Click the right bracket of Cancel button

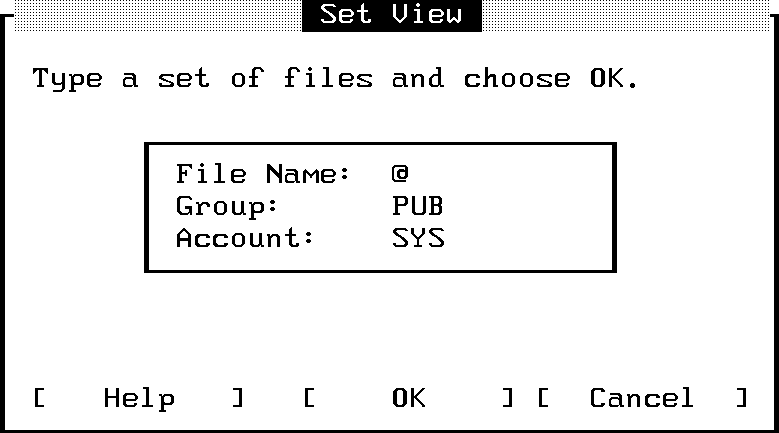tap(741, 398)
